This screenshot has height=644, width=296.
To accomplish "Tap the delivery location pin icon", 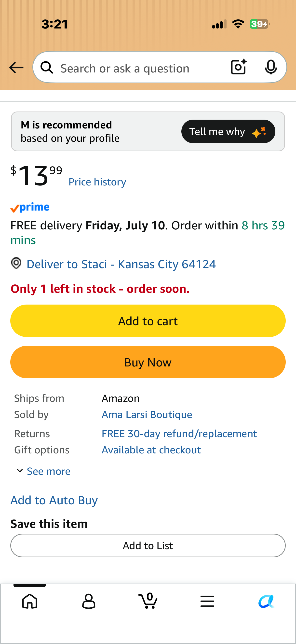I will tap(16, 264).
